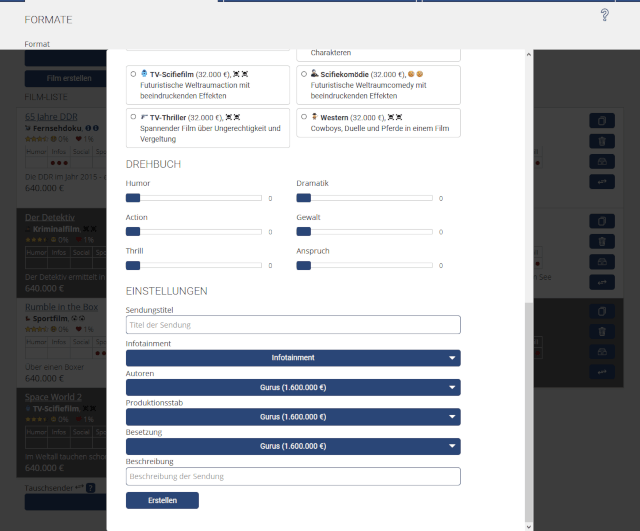Click the TV-Thriller gun icon
This screenshot has width=640, height=531.
(x=144, y=117)
